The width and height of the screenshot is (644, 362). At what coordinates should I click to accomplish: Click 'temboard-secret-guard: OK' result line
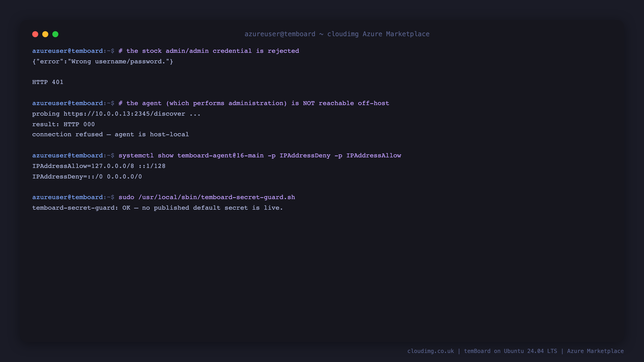pyautogui.click(x=157, y=208)
